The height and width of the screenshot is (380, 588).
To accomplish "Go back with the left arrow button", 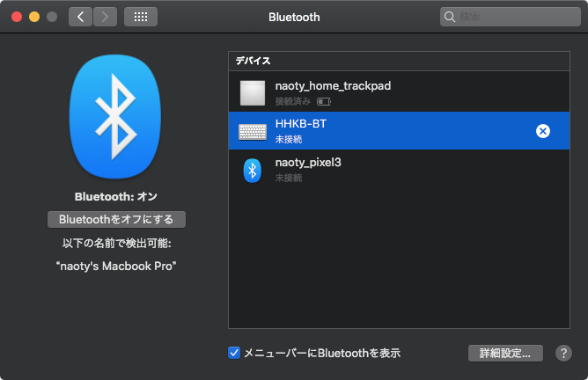I will coord(80,17).
